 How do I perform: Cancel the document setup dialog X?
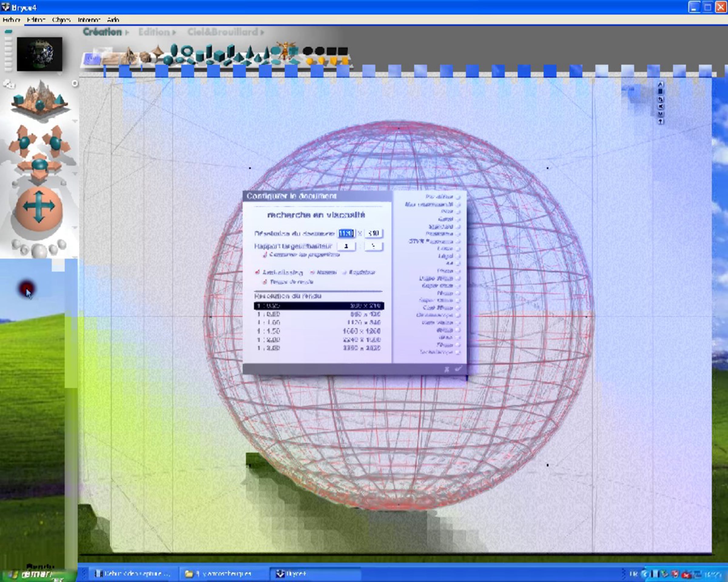coord(447,369)
